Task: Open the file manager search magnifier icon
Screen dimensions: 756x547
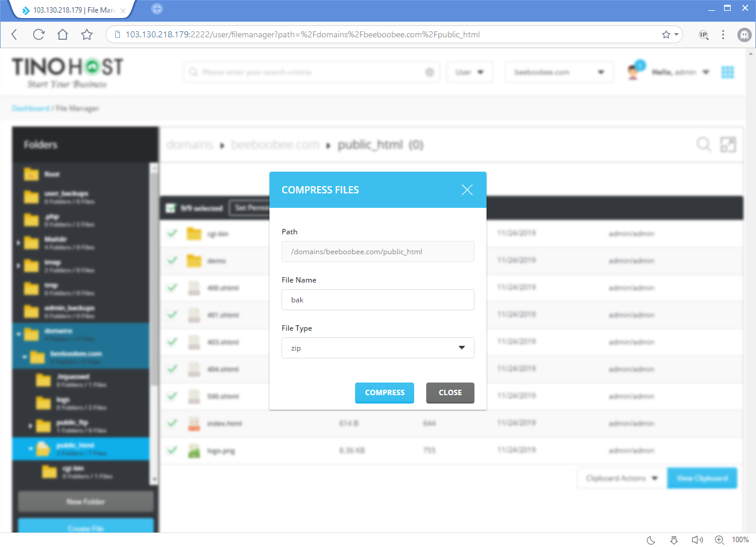Action: [703, 145]
